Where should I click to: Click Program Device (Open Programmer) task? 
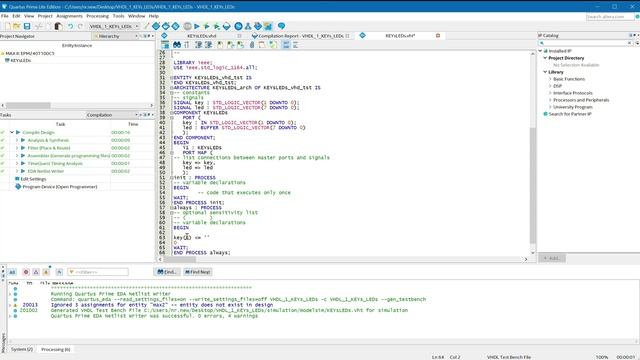pyautogui.click(x=60, y=187)
